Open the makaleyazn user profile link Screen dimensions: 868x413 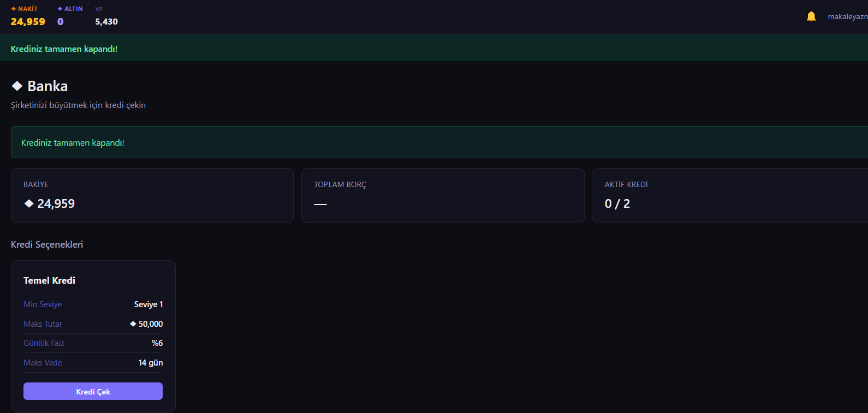848,16
